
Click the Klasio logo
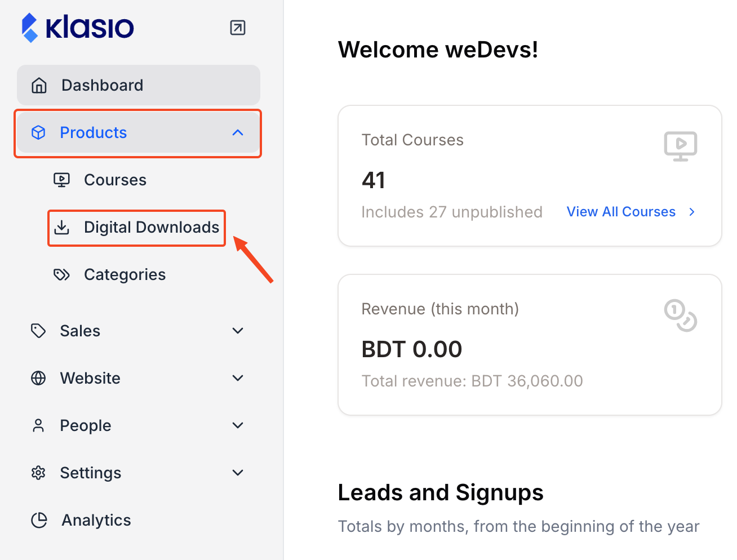tap(78, 28)
